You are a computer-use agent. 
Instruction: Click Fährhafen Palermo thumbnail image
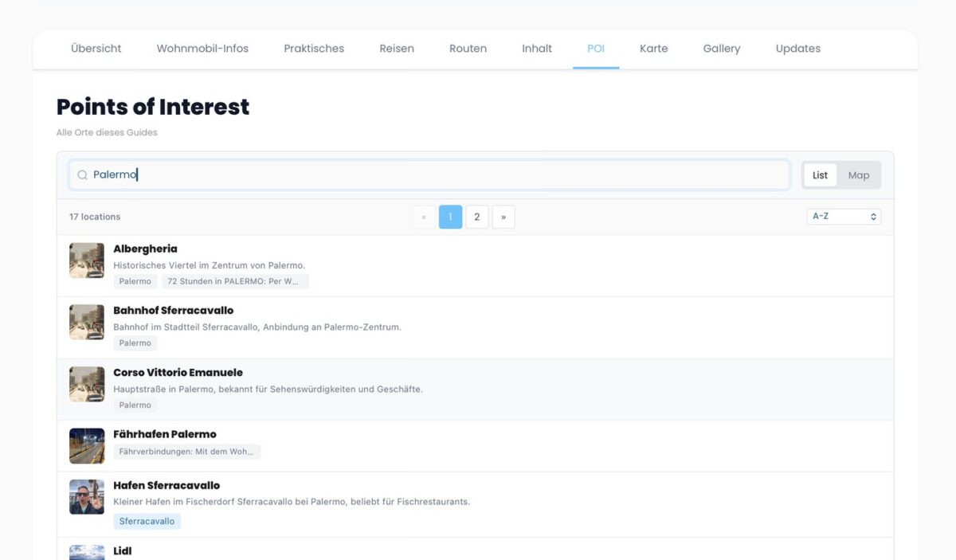[87, 446]
